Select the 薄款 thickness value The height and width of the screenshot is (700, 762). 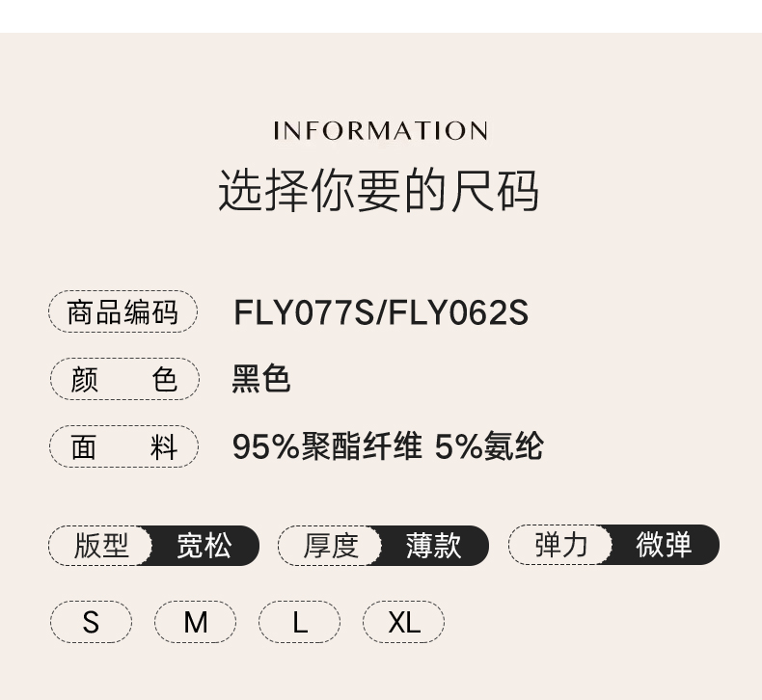coord(434,546)
